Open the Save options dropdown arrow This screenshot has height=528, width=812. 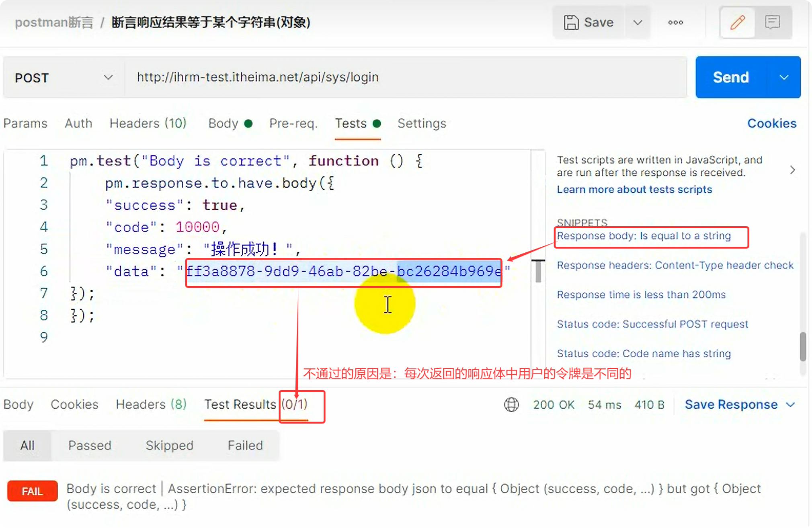638,23
